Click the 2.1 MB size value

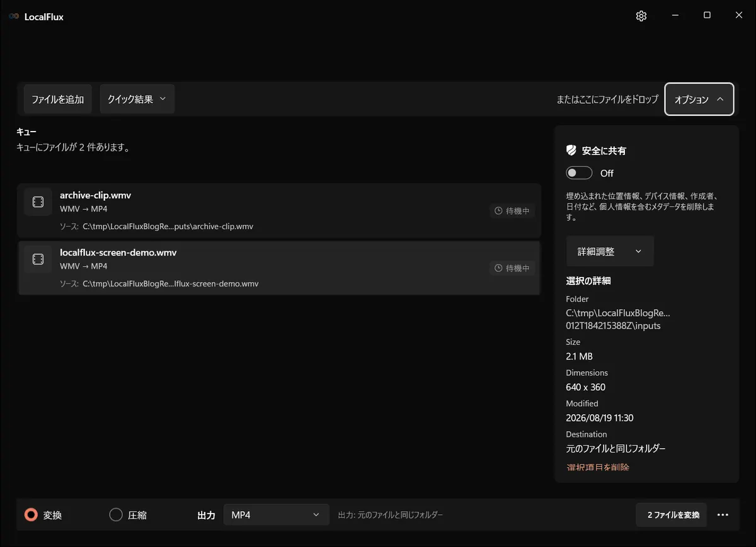pos(579,356)
